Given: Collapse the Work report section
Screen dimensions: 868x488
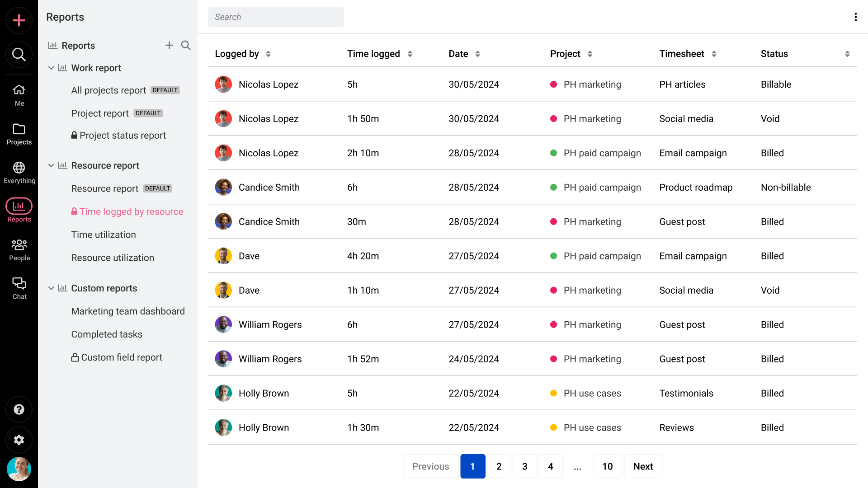Looking at the screenshot, I should click(x=51, y=68).
